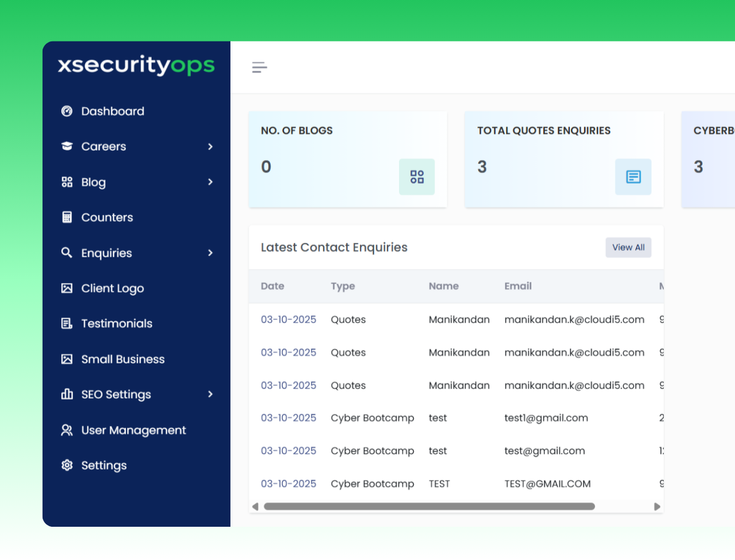Expand the Careers submenu chevron
Viewport: 735px width, 560px height.
tap(211, 146)
